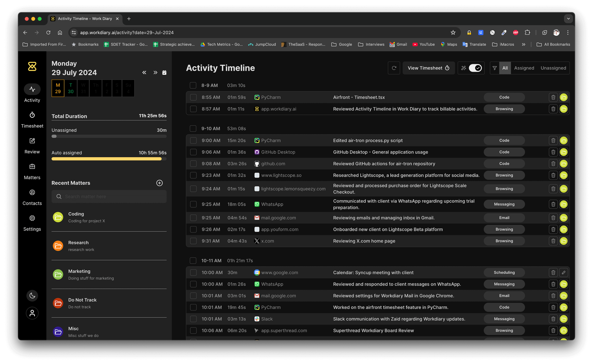Open the Chrome three-dot menu
Screen dimensions: 593x364
[568, 33]
